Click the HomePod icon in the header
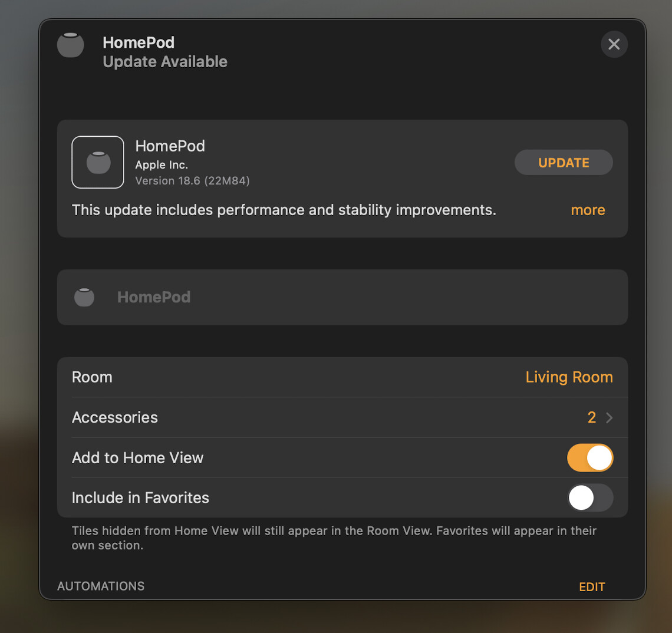Viewport: 672px width, 633px height. [x=70, y=45]
